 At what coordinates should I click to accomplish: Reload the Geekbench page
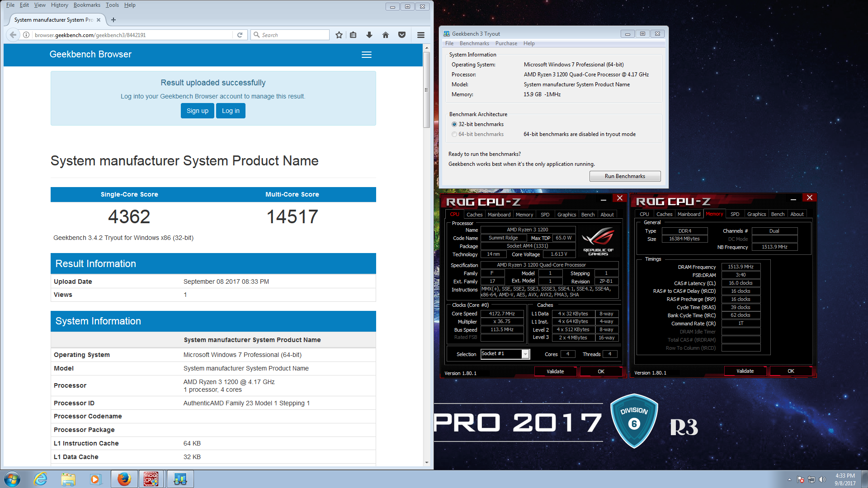(x=240, y=35)
